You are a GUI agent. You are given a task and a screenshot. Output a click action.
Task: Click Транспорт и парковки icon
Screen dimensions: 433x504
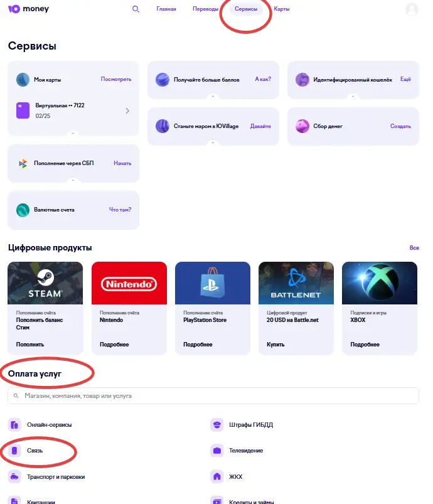tap(15, 477)
